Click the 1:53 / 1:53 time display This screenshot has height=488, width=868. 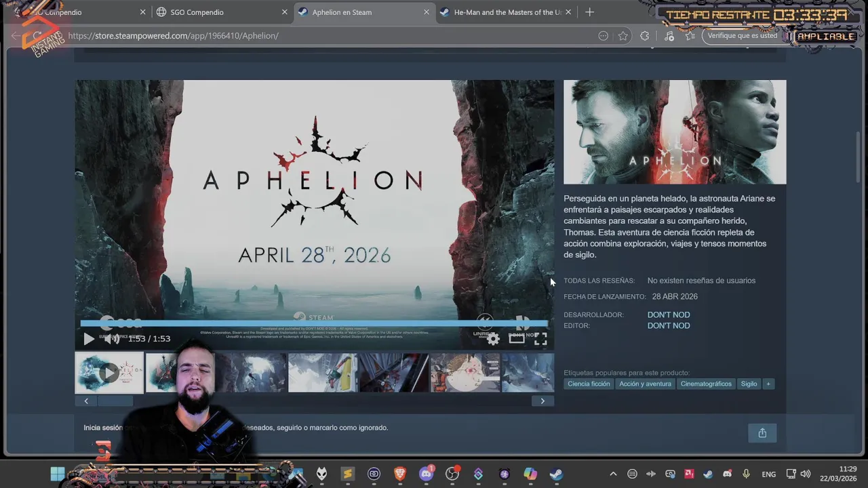coord(149,339)
